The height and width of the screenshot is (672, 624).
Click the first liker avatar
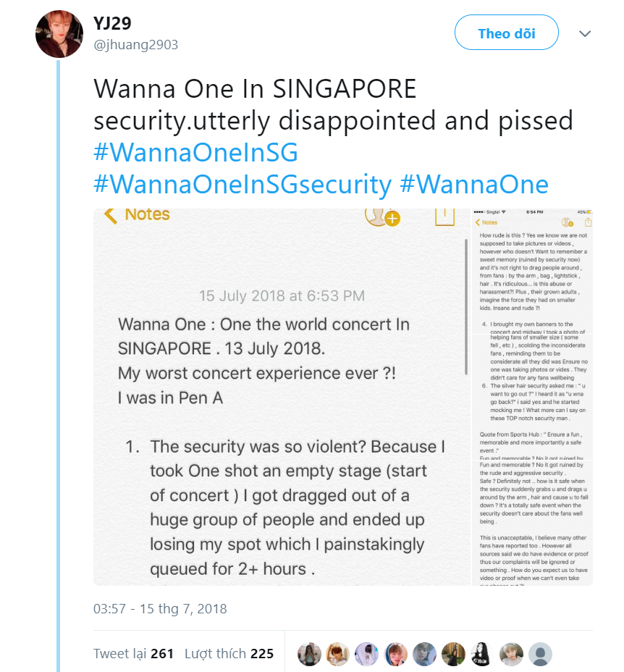point(309,654)
